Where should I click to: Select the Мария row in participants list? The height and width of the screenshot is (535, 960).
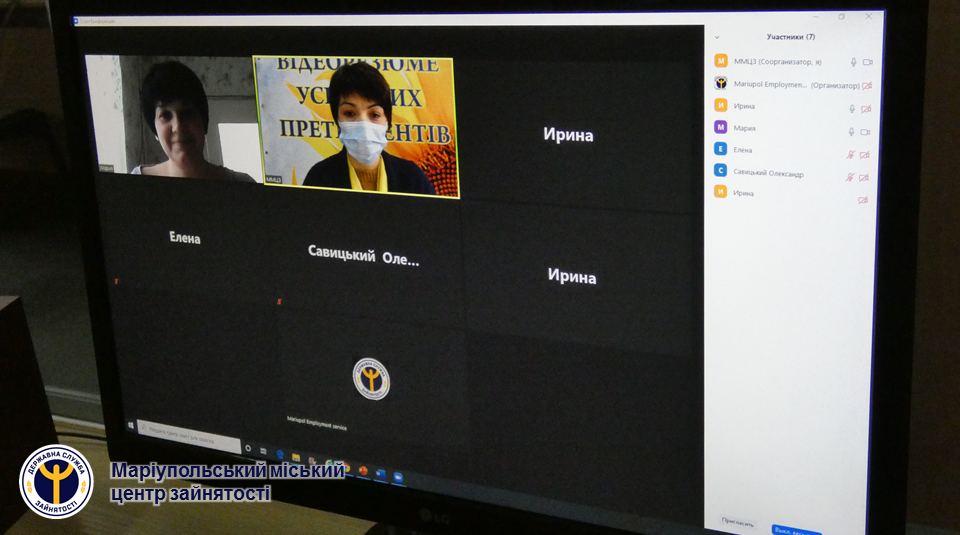(780, 128)
